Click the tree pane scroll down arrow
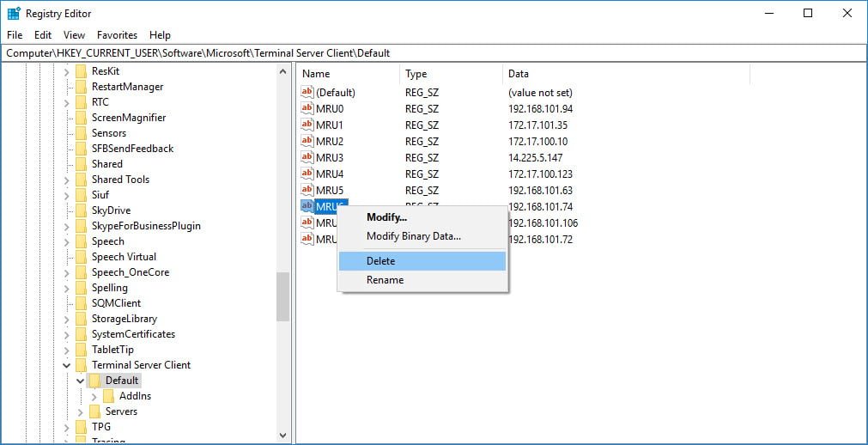The image size is (868, 445). [282, 436]
